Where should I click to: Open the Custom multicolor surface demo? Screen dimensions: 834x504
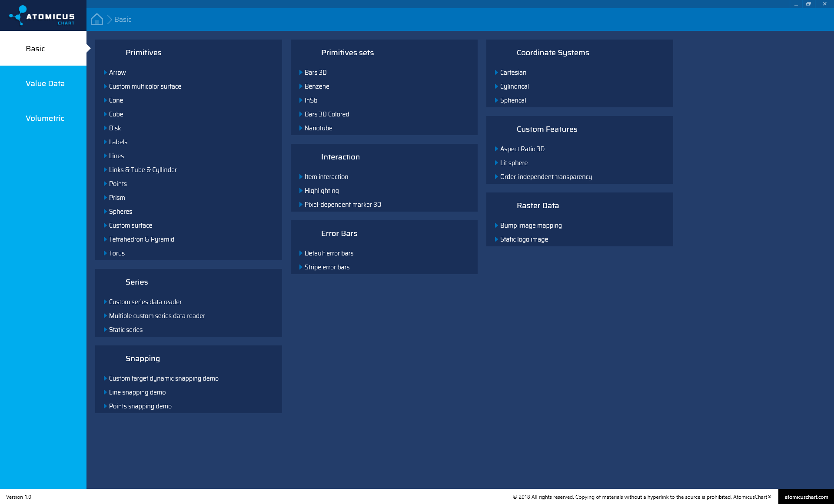tap(145, 86)
